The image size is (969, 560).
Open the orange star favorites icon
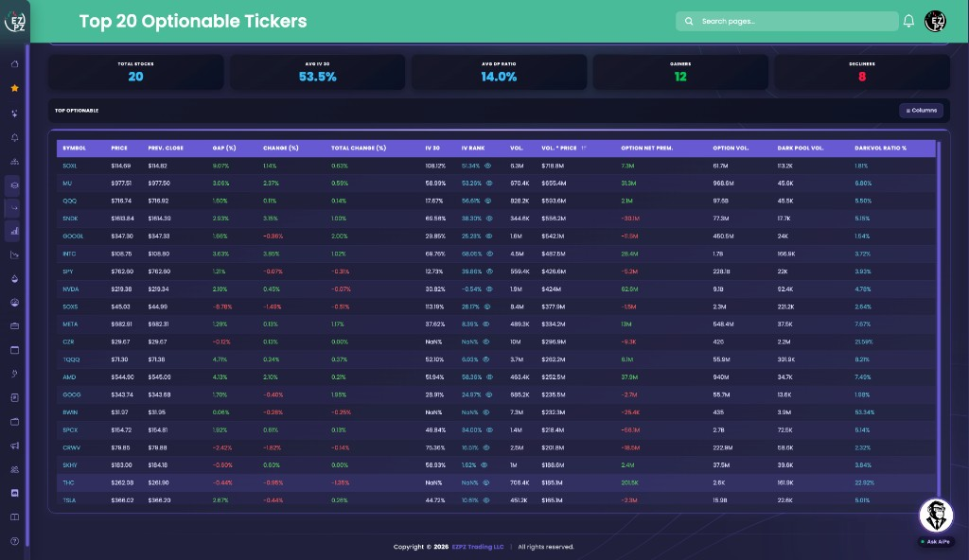pos(15,88)
